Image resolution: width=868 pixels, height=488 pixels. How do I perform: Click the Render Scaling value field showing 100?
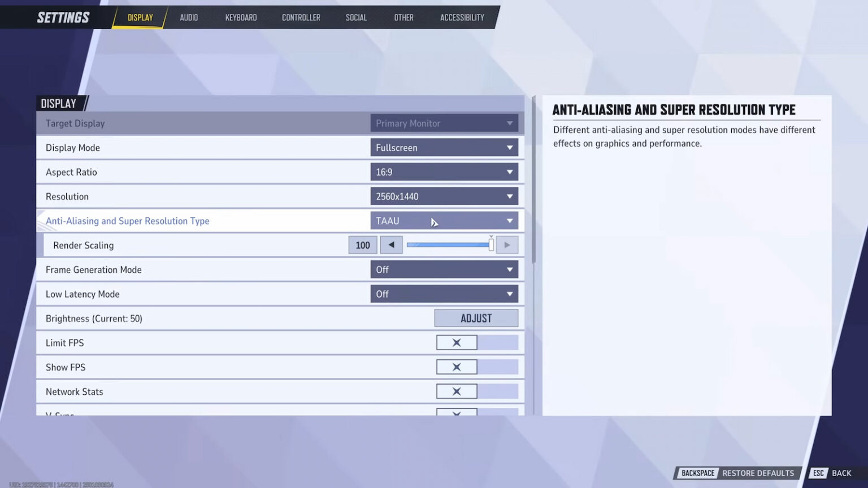pyautogui.click(x=362, y=245)
